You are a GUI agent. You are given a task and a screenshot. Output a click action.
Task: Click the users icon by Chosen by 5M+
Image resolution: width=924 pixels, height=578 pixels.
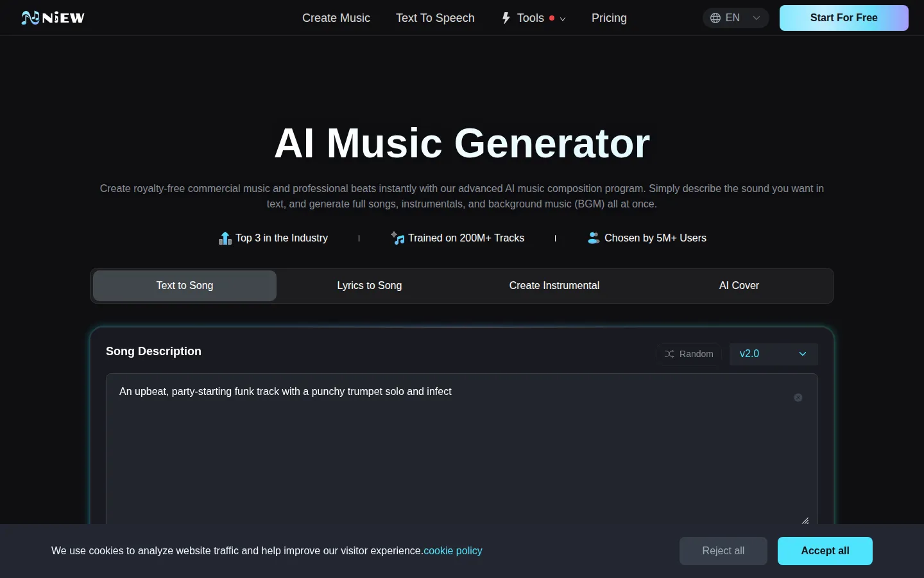594,238
